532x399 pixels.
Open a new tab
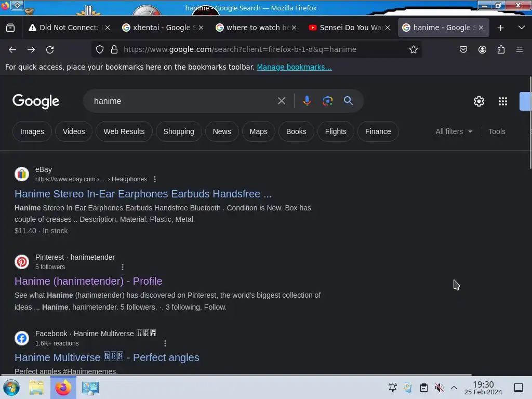(500, 28)
